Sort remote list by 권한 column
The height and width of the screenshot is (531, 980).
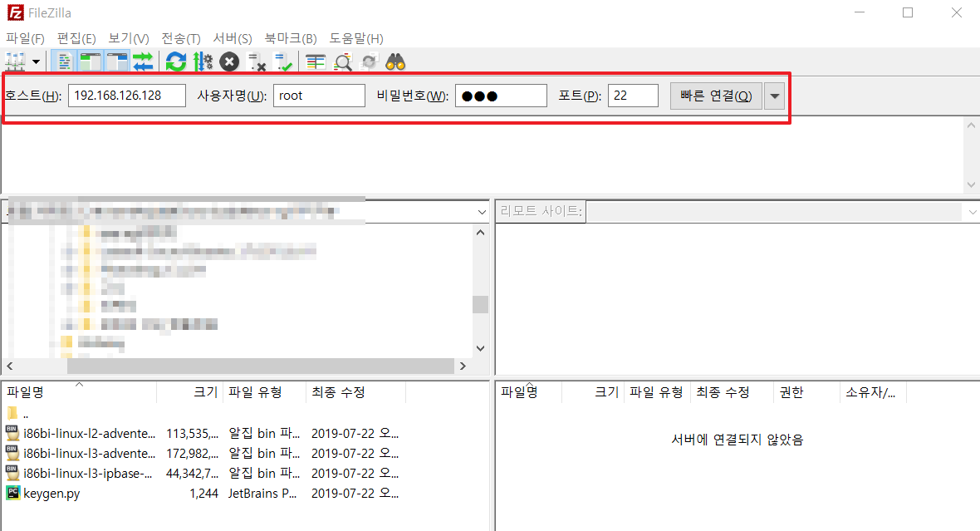[x=806, y=392]
